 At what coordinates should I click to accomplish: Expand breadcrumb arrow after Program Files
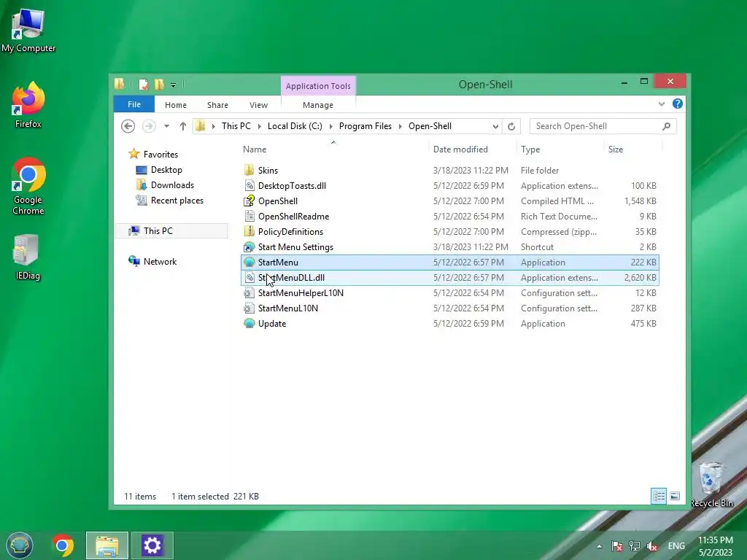click(400, 126)
